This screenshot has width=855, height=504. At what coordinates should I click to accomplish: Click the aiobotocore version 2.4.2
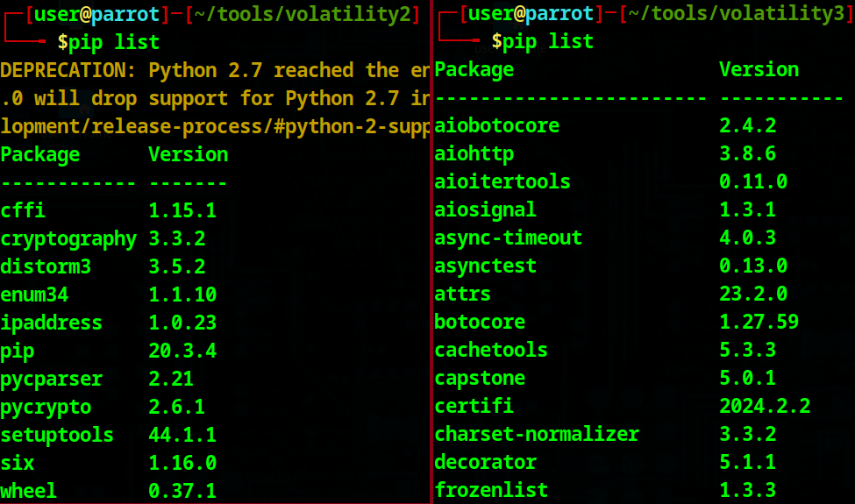(748, 126)
